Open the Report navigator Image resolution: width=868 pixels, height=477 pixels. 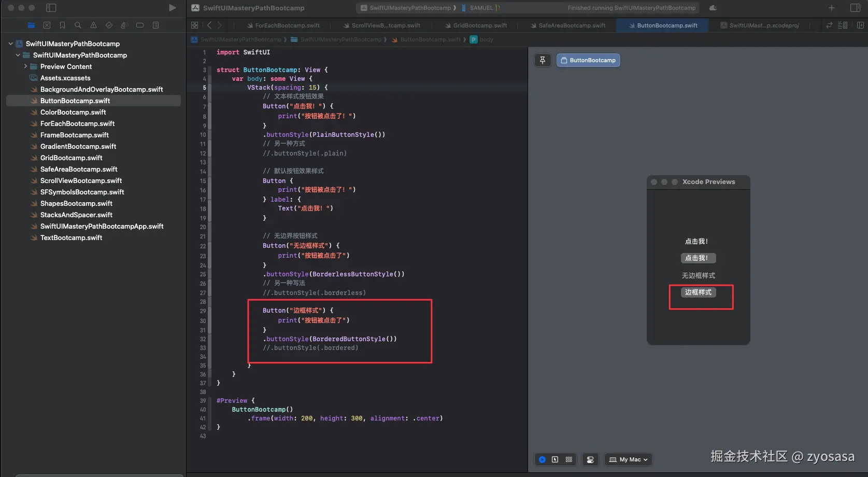155,25
